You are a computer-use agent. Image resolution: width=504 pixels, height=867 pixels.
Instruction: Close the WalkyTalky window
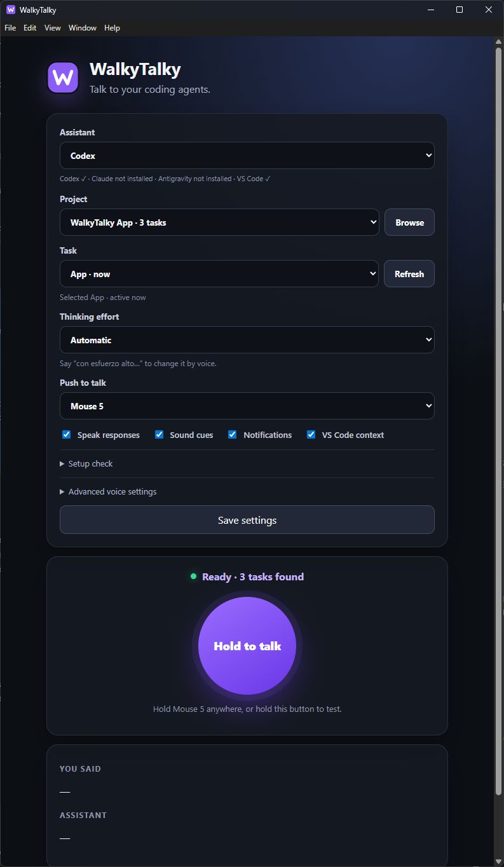[489, 10]
